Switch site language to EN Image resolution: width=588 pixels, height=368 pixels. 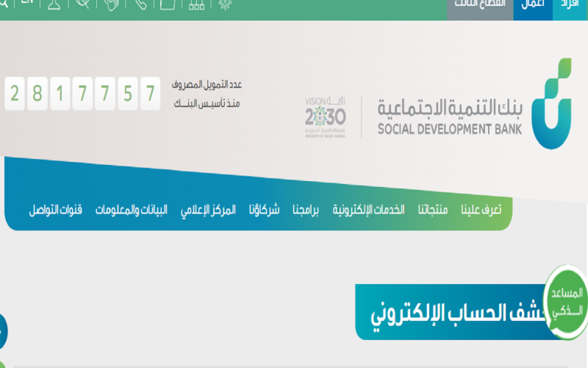point(27,2)
